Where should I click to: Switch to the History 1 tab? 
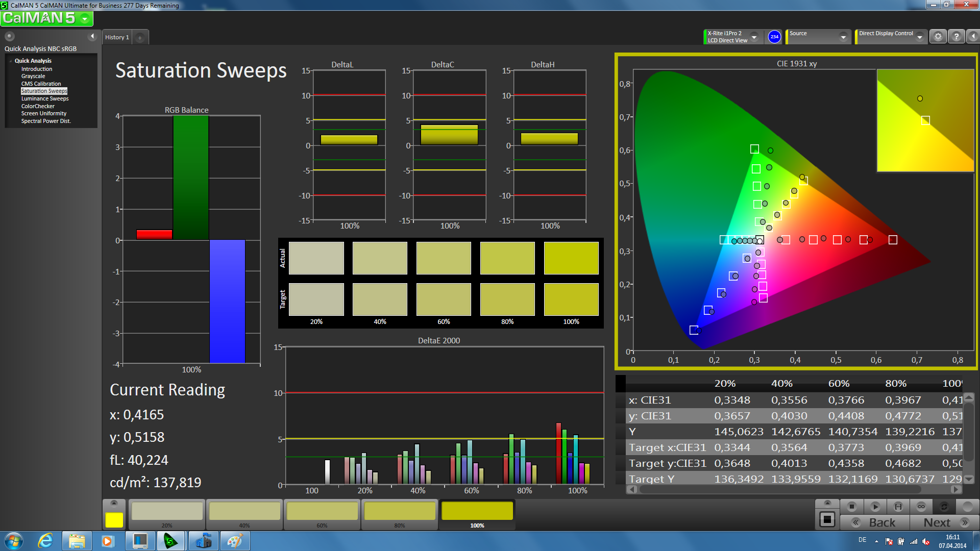point(117,37)
